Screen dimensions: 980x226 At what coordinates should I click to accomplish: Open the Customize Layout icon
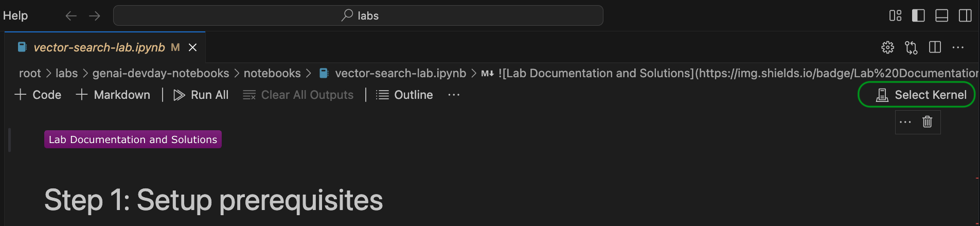click(x=895, y=15)
